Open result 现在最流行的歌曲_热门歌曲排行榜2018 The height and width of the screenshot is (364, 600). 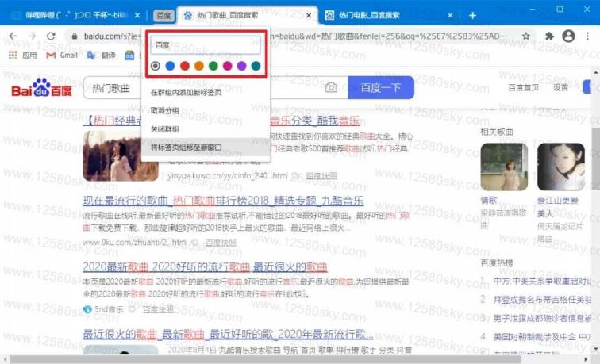tap(223, 201)
